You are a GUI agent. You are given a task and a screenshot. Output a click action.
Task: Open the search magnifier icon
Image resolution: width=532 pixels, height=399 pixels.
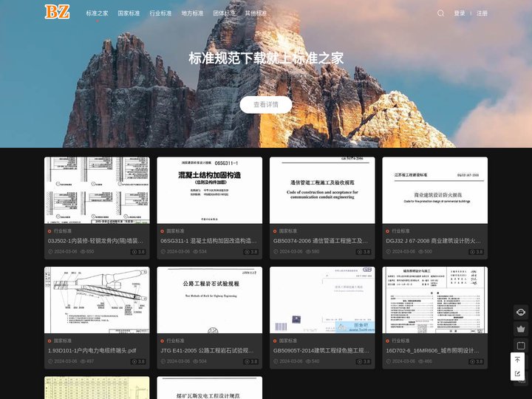(x=440, y=13)
